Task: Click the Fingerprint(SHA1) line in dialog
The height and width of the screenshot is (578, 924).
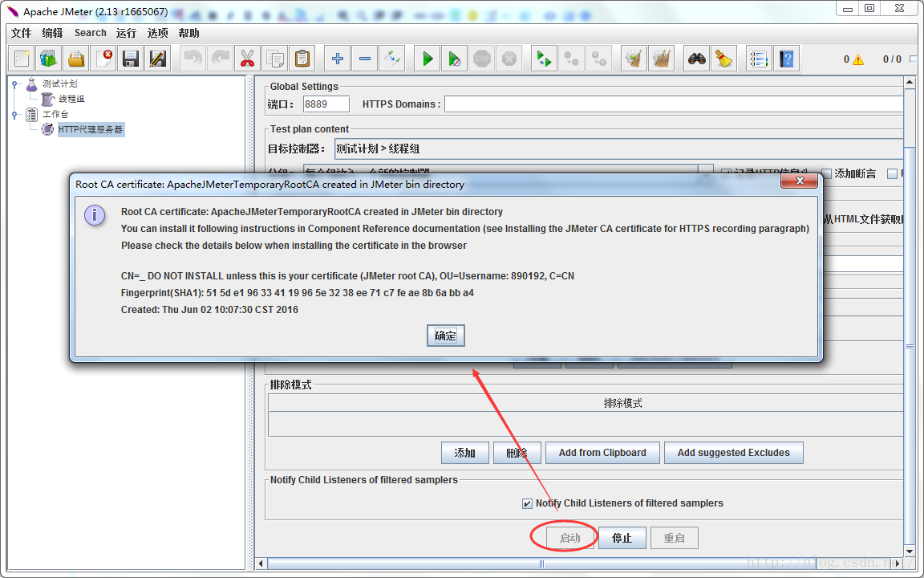Action: pyautogui.click(x=298, y=293)
